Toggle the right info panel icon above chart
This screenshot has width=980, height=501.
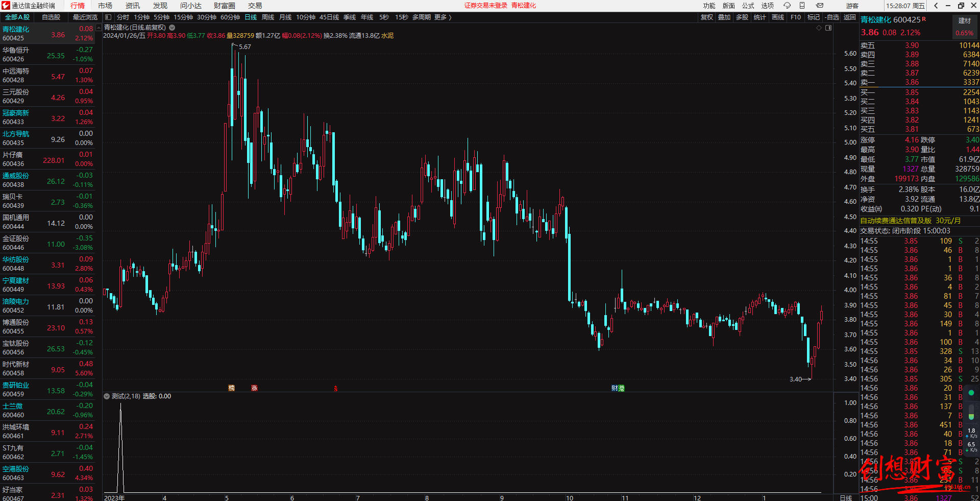828,28
